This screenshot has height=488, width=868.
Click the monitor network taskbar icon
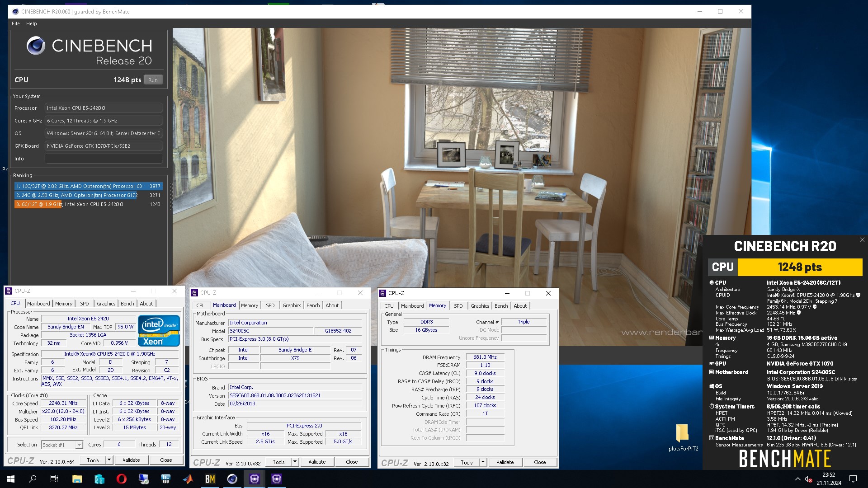tap(143, 479)
